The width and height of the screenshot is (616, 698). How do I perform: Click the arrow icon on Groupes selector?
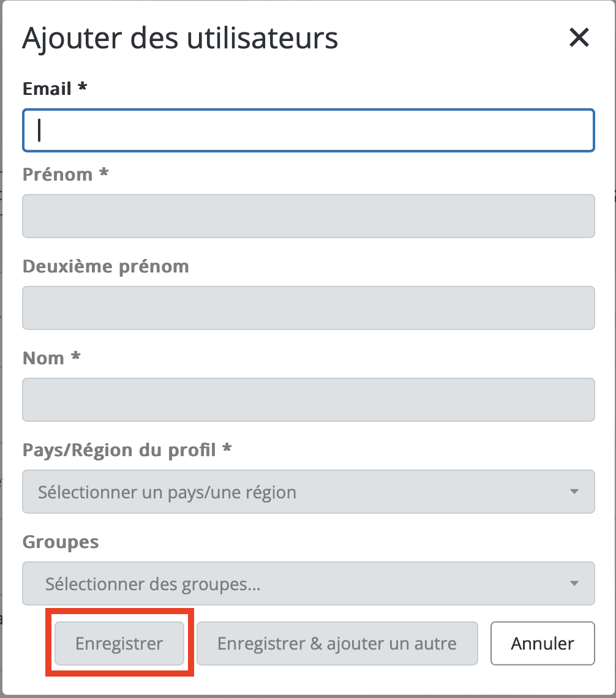574,584
